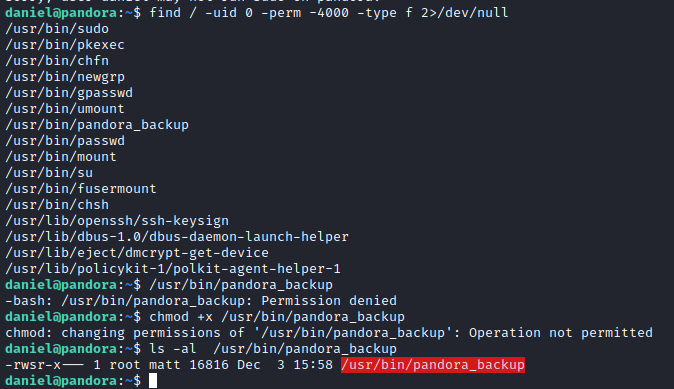Click the polkit-agent-helper-1 path line
Screen dimensions: 674x389
click(x=173, y=269)
